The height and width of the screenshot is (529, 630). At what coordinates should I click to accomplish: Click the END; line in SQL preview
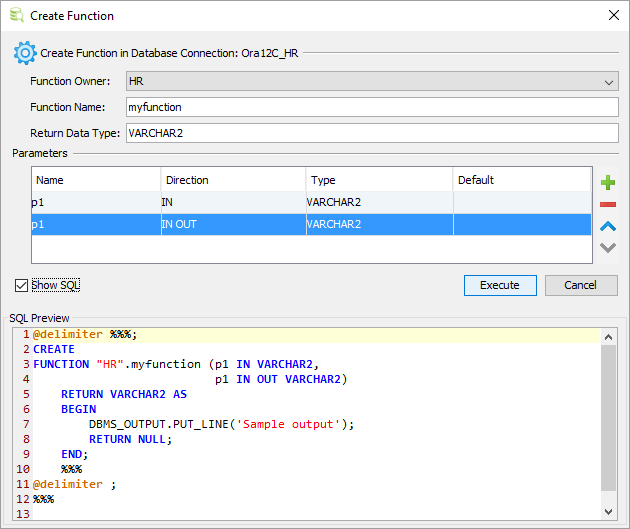(x=74, y=454)
